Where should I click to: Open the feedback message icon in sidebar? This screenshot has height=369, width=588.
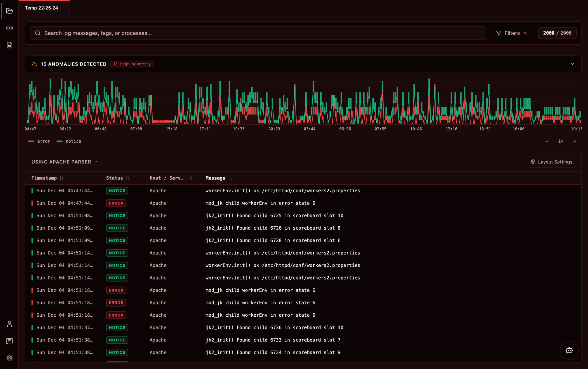pos(9,341)
